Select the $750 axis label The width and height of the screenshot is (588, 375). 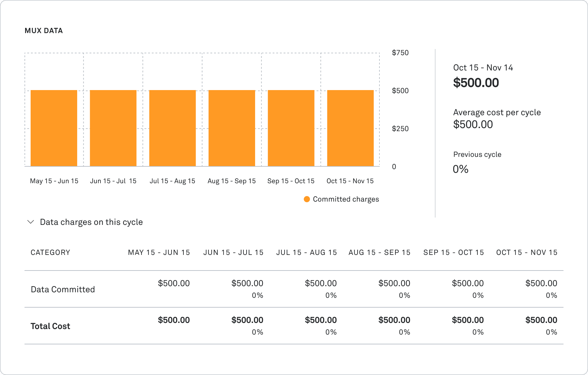pyautogui.click(x=400, y=52)
